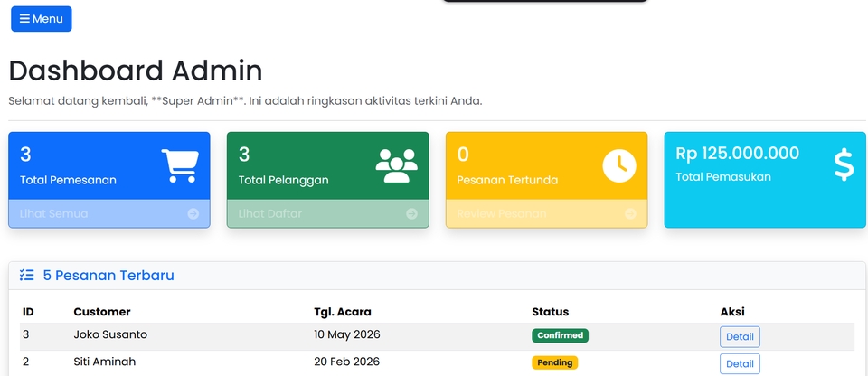Click the Confirmed status badge
This screenshot has width=868, height=376.
(x=561, y=335)
